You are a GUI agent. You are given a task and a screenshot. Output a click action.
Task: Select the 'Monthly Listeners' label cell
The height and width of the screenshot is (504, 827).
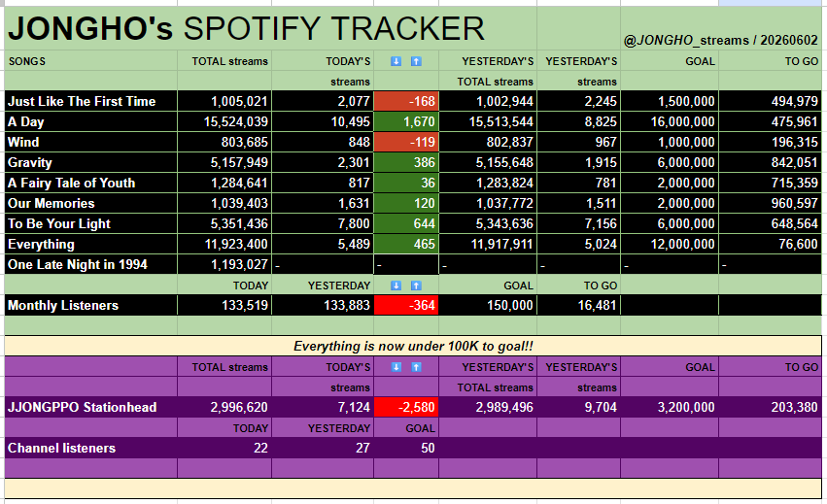90,305
